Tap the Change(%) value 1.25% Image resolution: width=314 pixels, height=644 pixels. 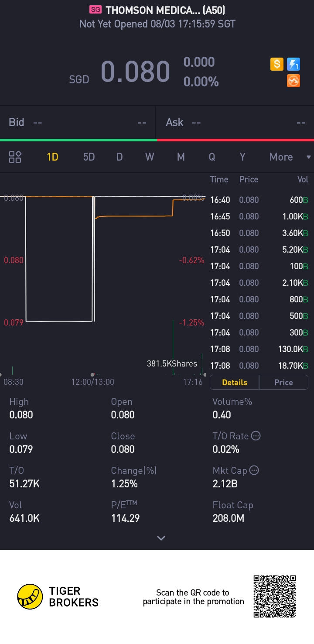click(x=124, y=483)
